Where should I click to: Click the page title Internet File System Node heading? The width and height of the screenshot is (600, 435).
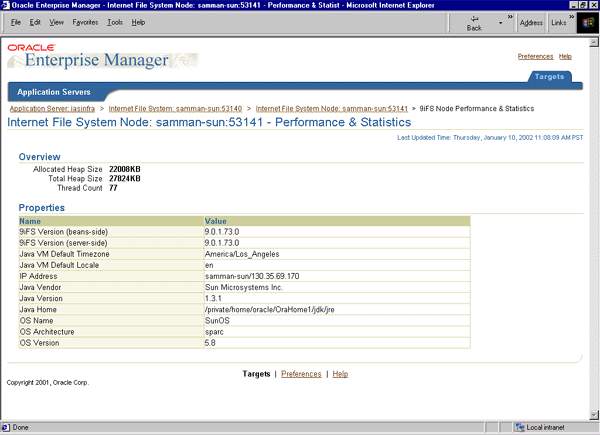[209, 122]
